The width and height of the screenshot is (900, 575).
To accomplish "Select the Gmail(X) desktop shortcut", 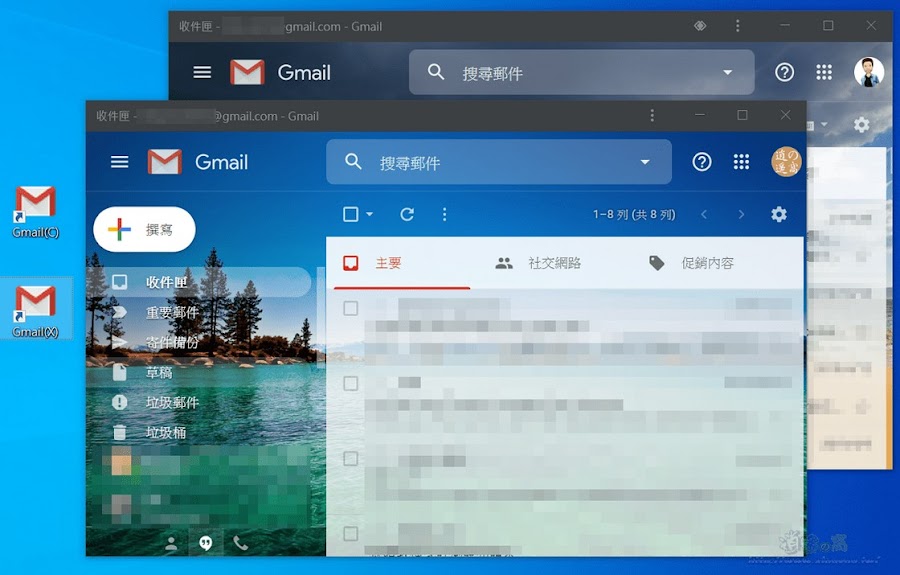I will tap(36, 310).
